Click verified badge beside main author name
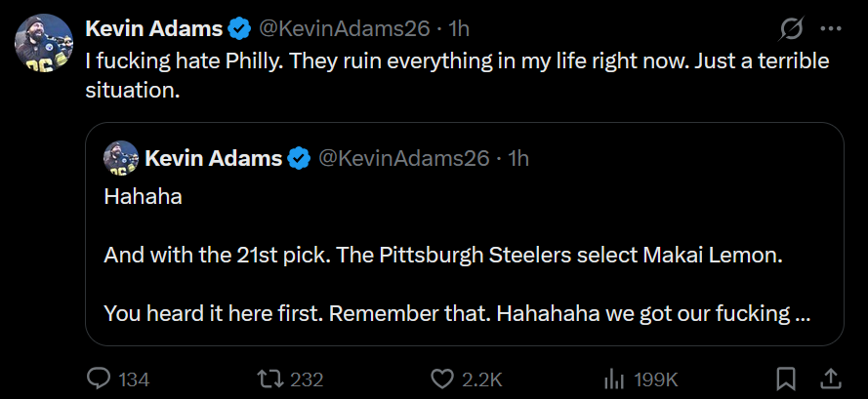This screenshot has width=868, height=399. [x=240, y=28]
